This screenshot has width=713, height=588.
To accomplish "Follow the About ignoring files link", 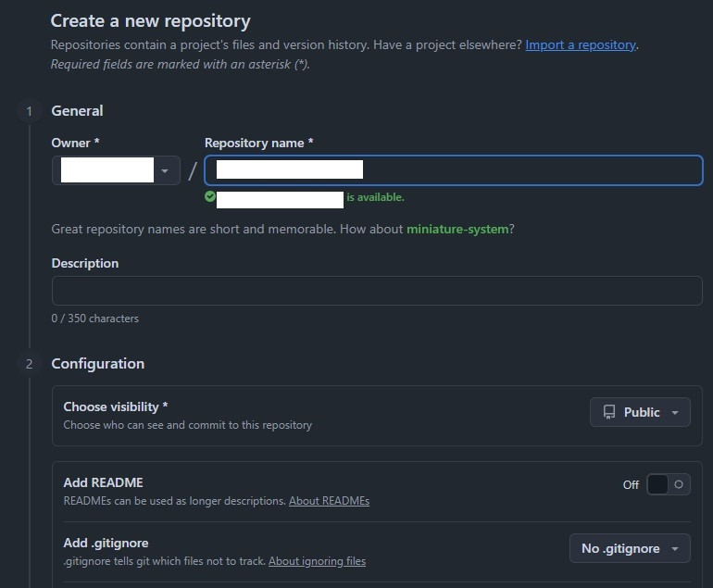I will tap(317, 561).
